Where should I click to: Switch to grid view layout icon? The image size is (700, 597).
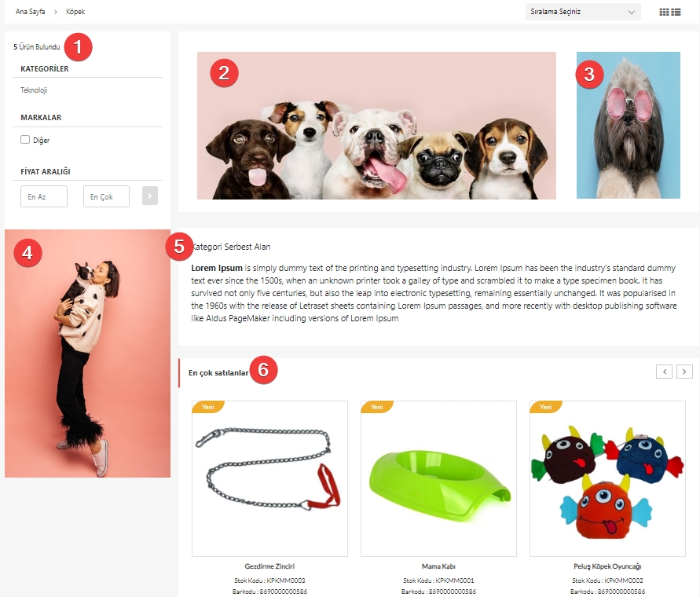(x=664, y=12)
